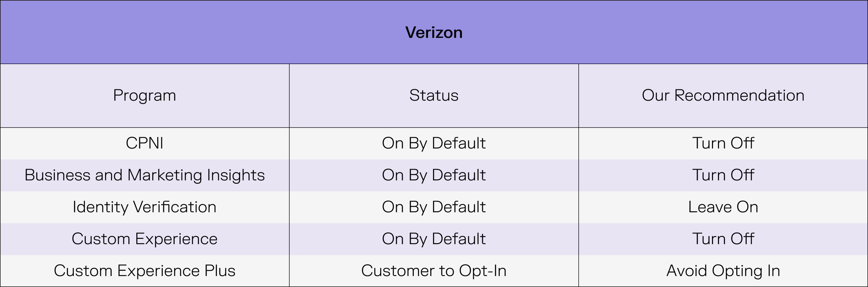The width and height of the screenshot is (868, 287).
Task: Click Business and Marketing Insights cell
Action: pos(145,175)
